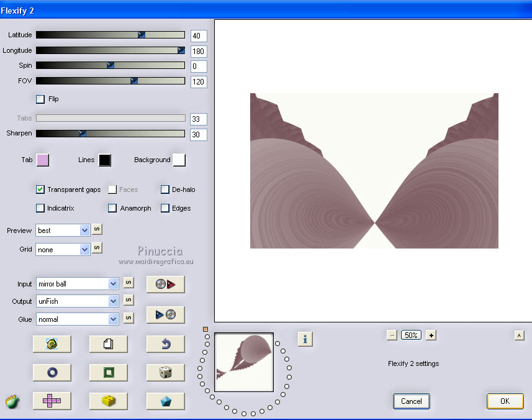Click the Longitude value field
532x420 pixels.
click(199, 52)
